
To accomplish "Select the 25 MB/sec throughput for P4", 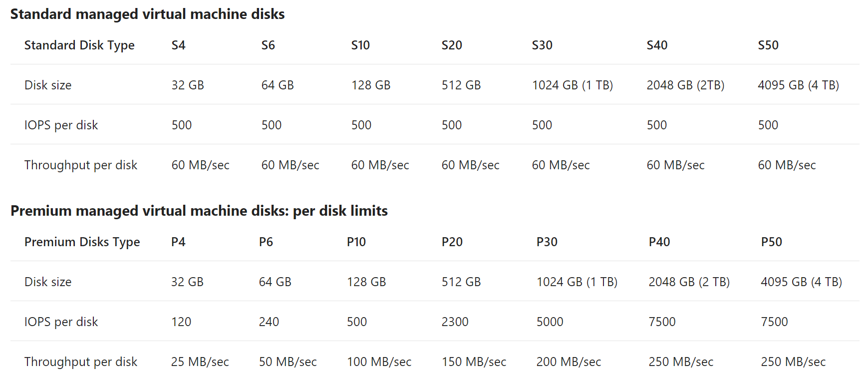I will [x=200, y=362].
